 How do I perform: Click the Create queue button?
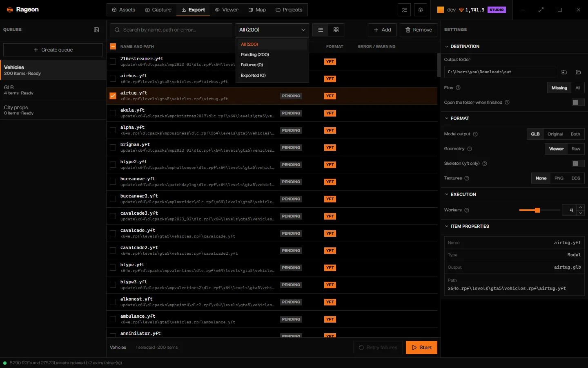(53, 50)
